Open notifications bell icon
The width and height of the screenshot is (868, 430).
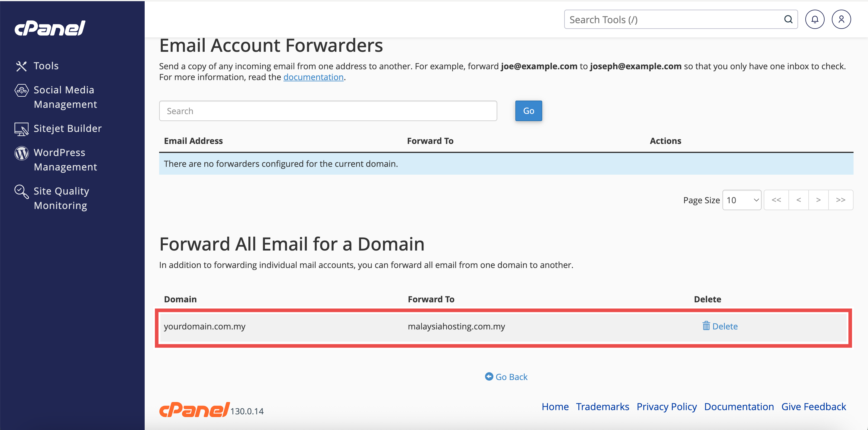coord(814,20)
